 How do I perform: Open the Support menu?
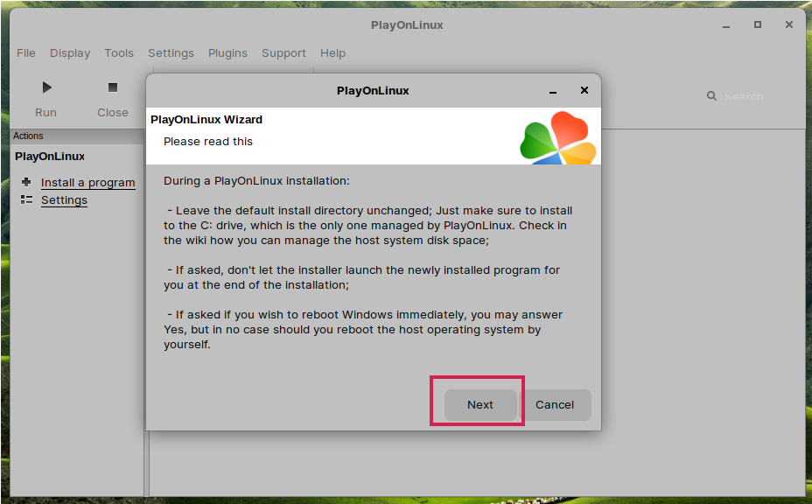point(283,52)
